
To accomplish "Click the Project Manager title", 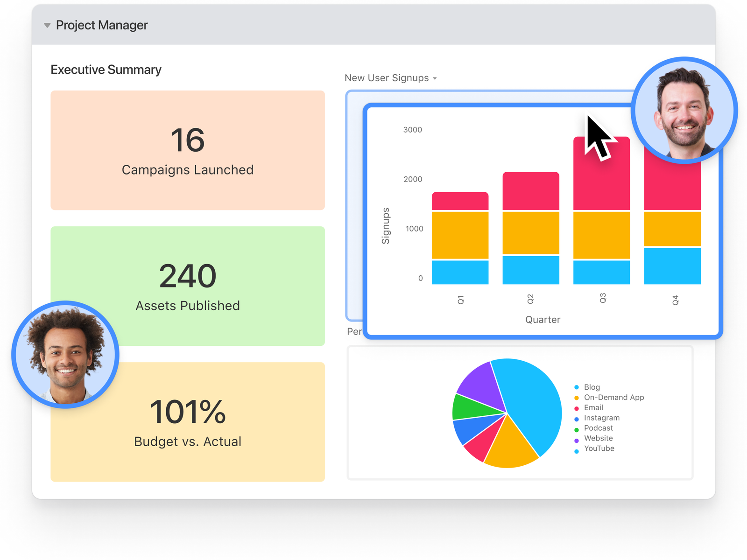I will point(102,25).
